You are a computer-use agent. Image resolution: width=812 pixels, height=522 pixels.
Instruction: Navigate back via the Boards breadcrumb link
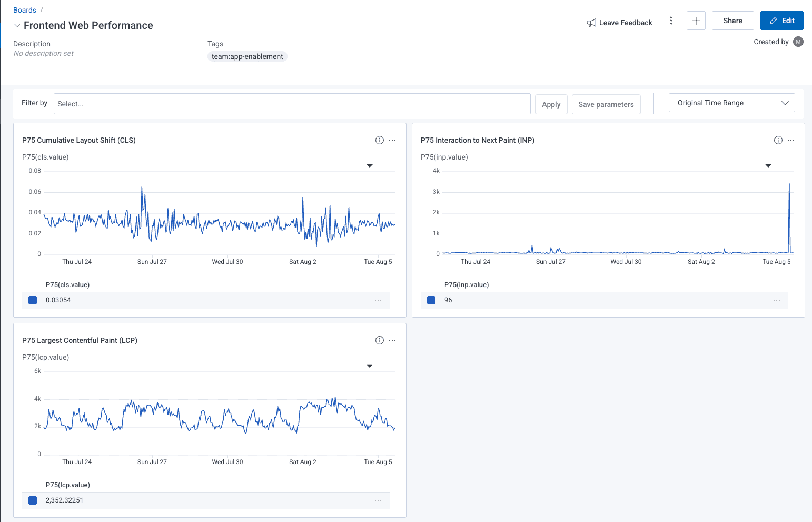click(25, 9)
